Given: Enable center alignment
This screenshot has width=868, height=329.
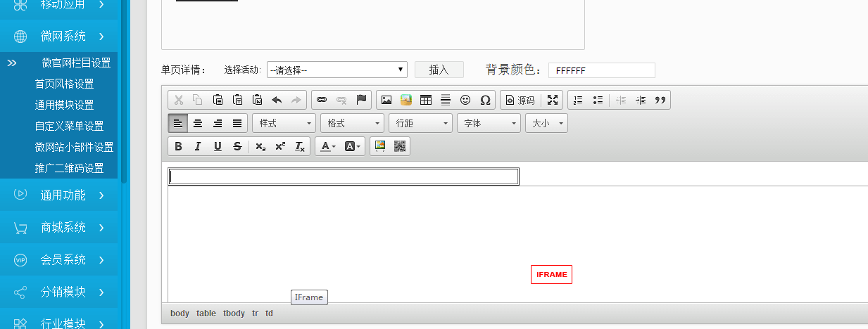Looking at the screenshot, I should click(x=198, y=123).
